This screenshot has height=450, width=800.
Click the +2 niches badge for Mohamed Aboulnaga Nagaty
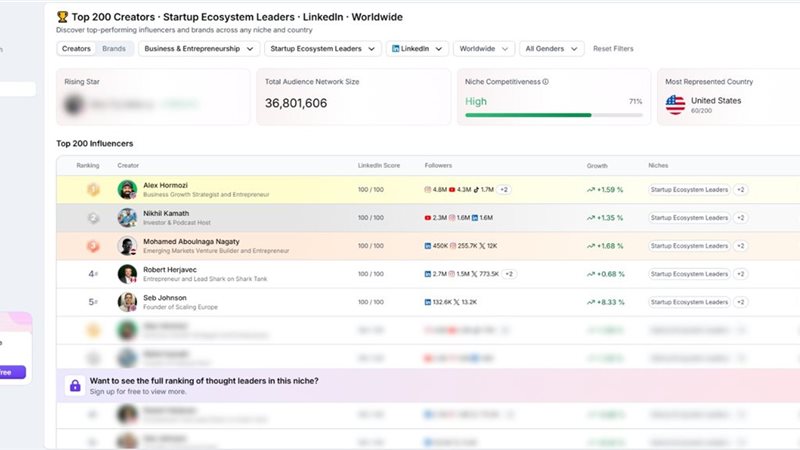click(x=740, y=246)
